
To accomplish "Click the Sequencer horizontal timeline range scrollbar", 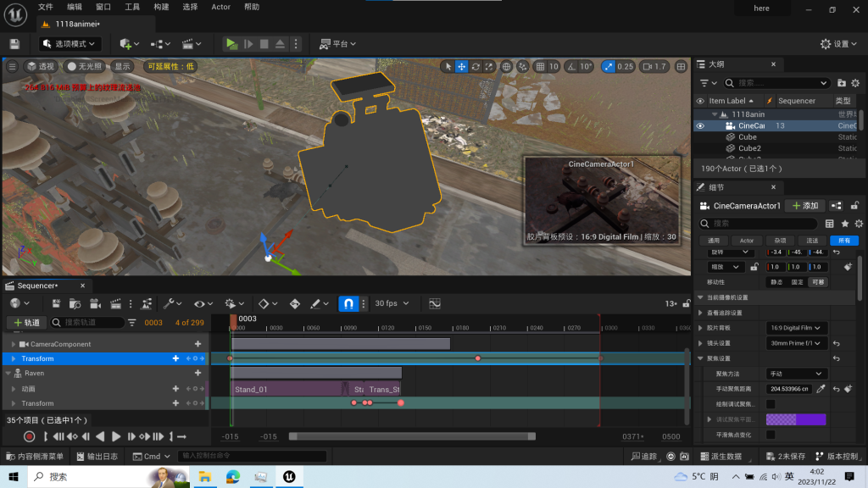I will 412,436.
